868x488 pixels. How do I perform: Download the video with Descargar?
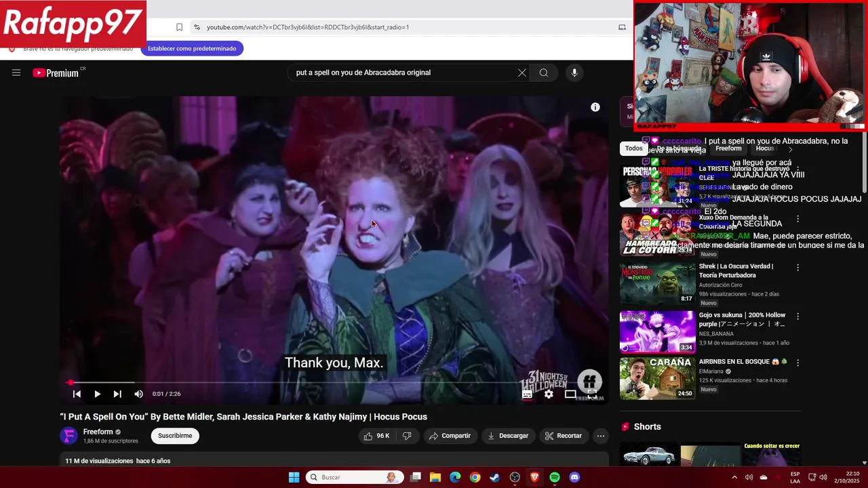[508, 436]
